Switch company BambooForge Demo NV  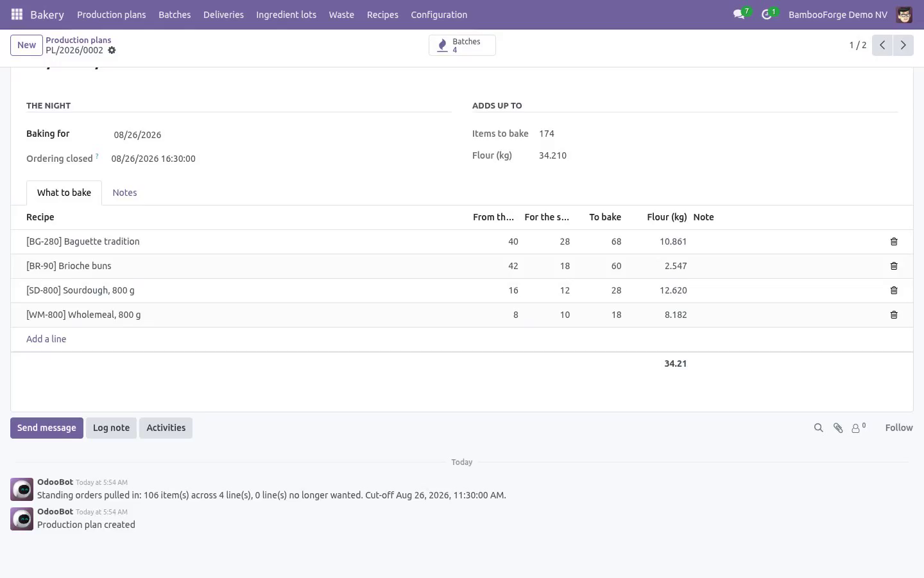(x=837, y=14)
